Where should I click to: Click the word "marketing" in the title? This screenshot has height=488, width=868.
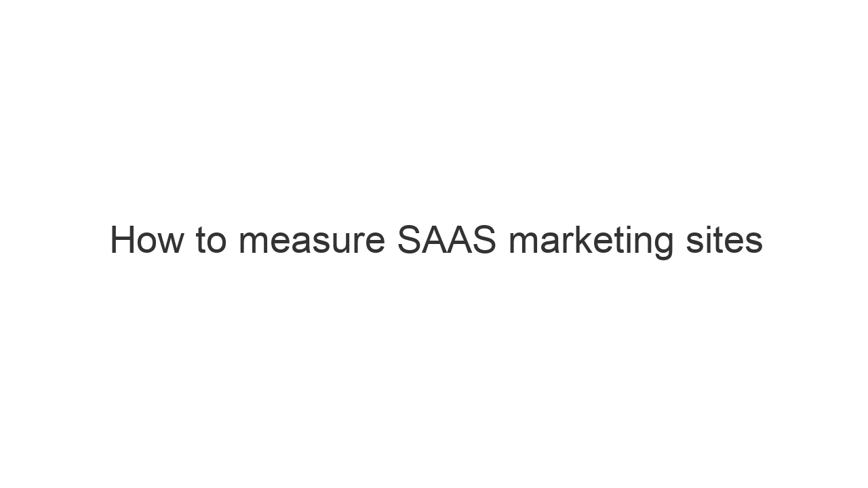coord(591,242)
